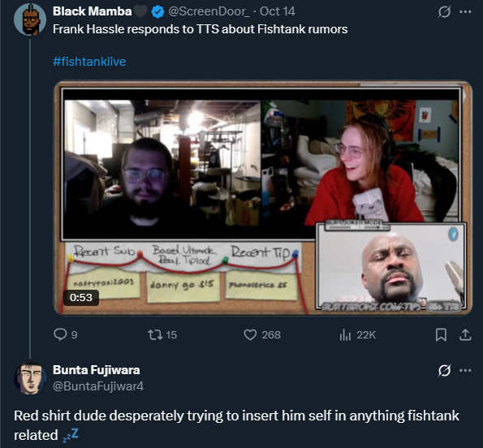Open Bunta Fujiwara's profile avatar
This screenshot has height=448, width=483.
pos(30,378)
